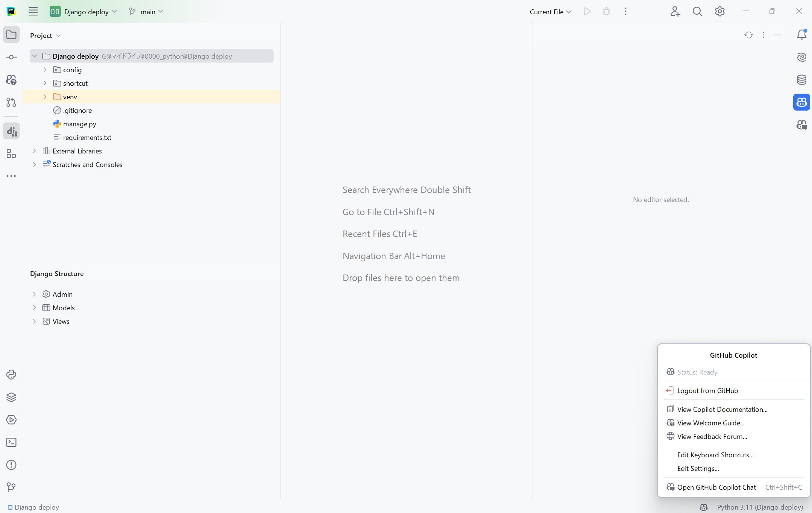Open the Commit tool window icon

click(11, 57)
